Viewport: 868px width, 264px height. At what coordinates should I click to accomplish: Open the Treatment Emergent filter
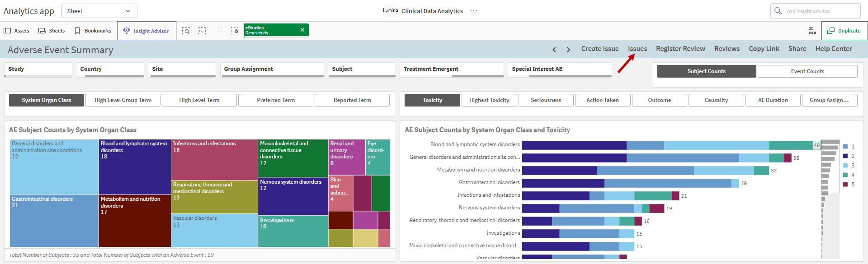[x=452, y=69]
